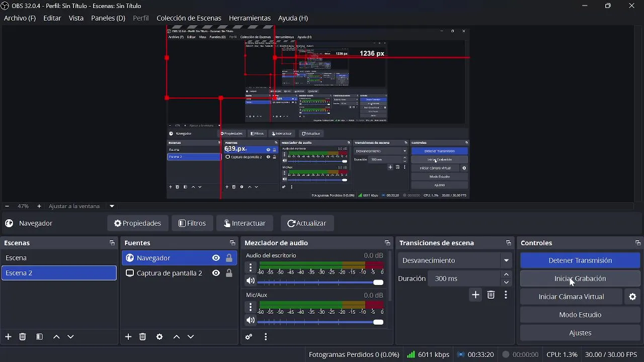Open scene filters icon in Escenas panel
The image size is (644, 362).
40,337
